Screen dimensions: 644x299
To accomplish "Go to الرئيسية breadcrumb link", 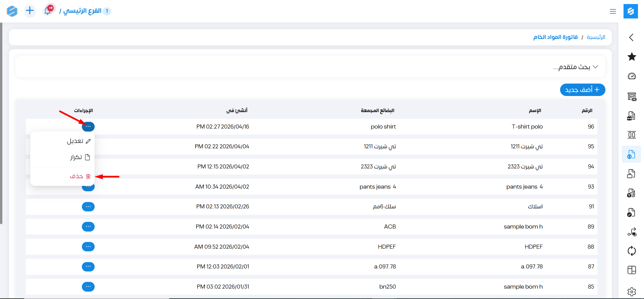I will (596, 37).
